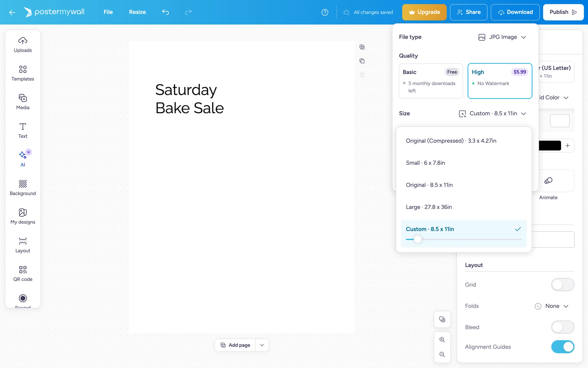588x368 pixels.
Task: Select the High $5.99 quality option
Action: pyautogui.click(x=500, y=81)
